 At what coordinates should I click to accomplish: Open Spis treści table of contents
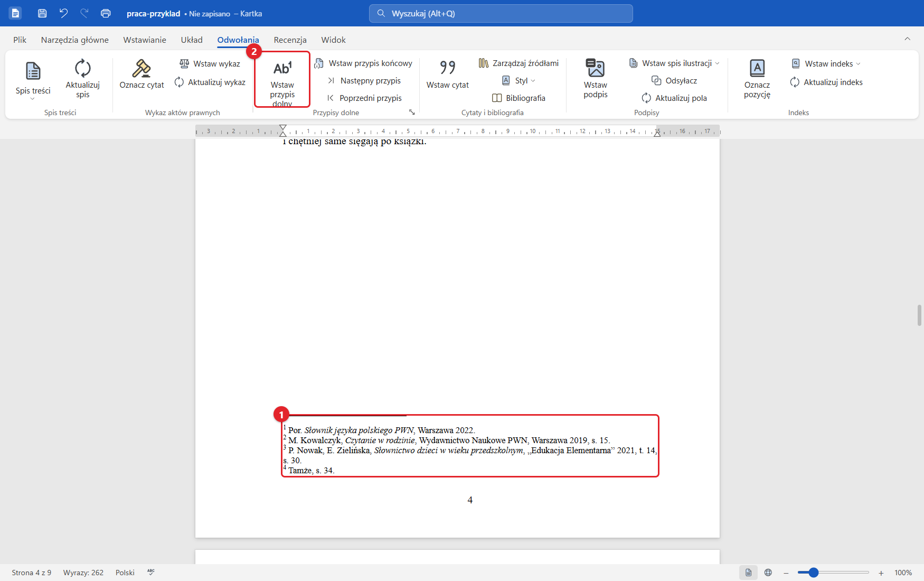(x=33, y=80)
